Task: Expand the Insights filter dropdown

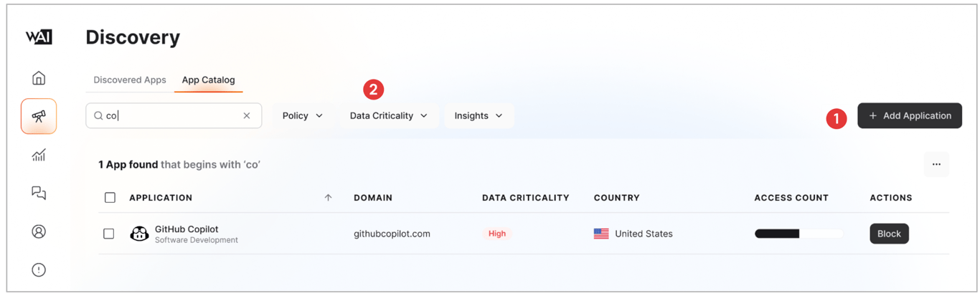Action: (x=479, y=115)
